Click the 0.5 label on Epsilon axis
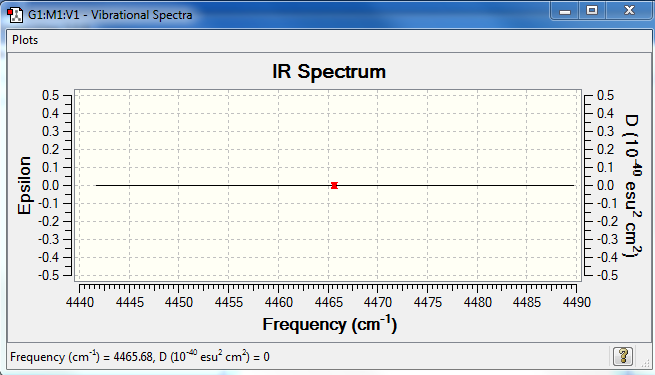The width and height of the screenshot is (655, 375). point(51,95)
